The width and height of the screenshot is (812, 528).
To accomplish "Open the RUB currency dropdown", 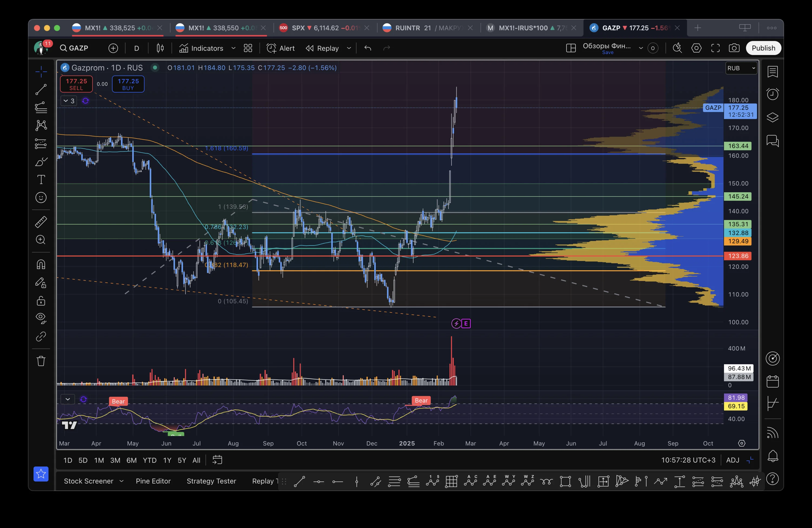I will coord(742,68).
